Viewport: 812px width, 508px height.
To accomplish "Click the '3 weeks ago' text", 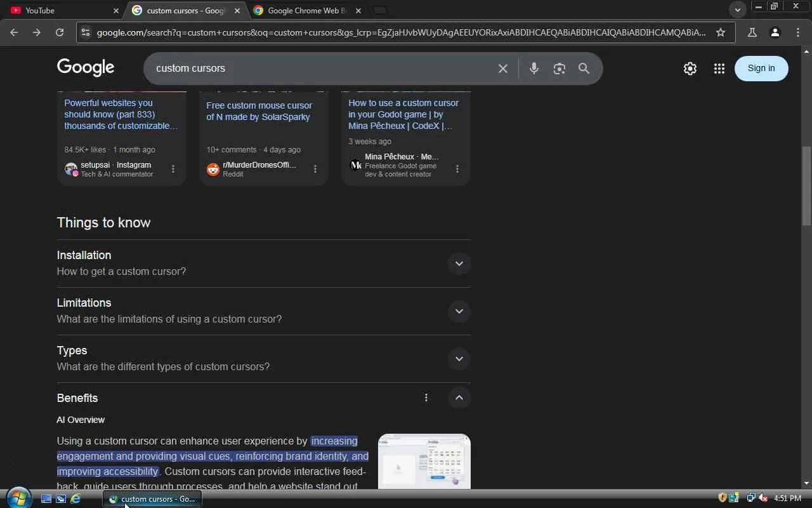I will pos(370,142).
